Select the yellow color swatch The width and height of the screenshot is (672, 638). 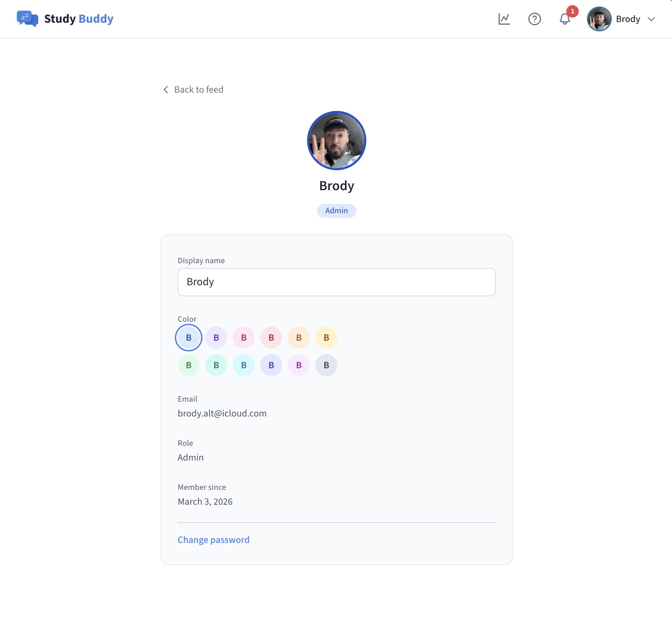pyautogui.click(x=326, y=338)
